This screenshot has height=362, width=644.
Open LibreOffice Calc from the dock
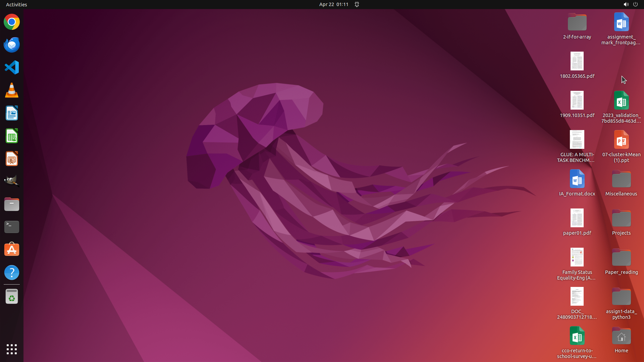coord(12,136)
